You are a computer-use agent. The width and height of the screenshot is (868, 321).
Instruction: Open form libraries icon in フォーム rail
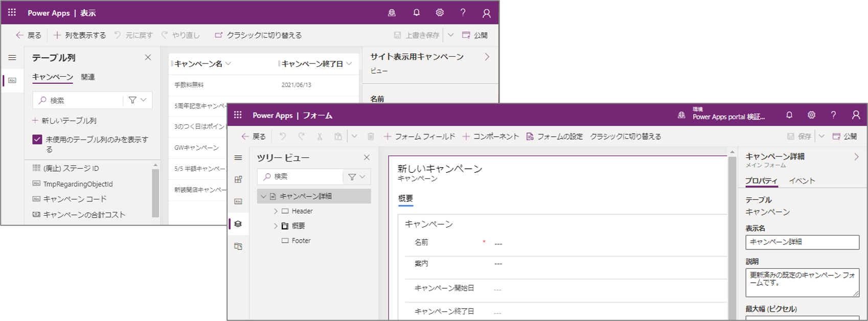238,246
